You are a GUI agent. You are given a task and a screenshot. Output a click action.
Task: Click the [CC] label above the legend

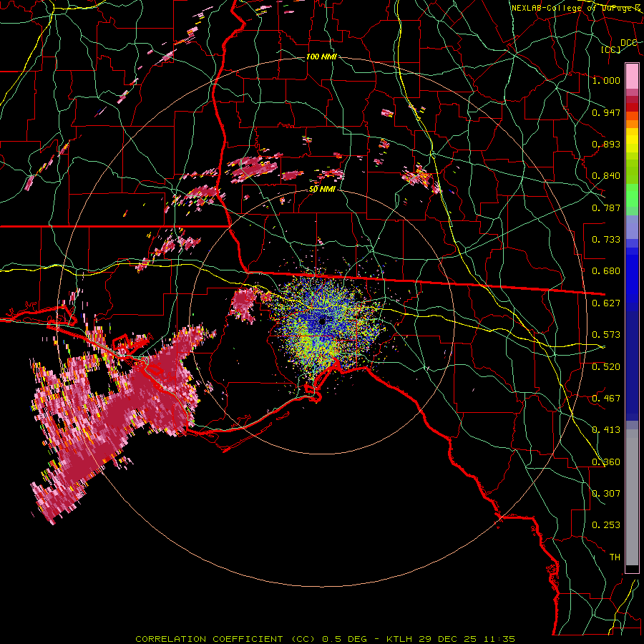(611, 49)
